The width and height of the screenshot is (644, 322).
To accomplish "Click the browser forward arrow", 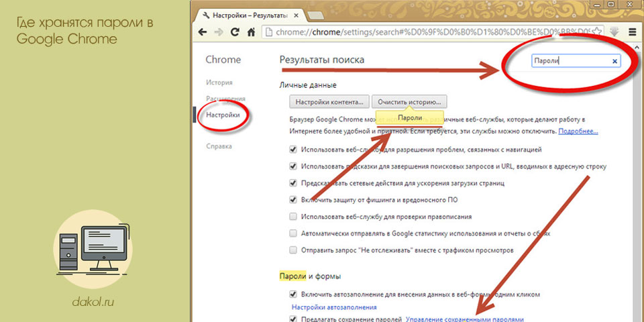I will [x=219, y=32].
